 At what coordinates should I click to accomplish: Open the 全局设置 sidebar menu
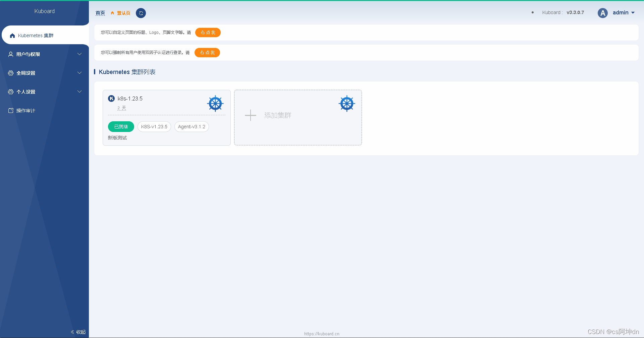(44, 73)
